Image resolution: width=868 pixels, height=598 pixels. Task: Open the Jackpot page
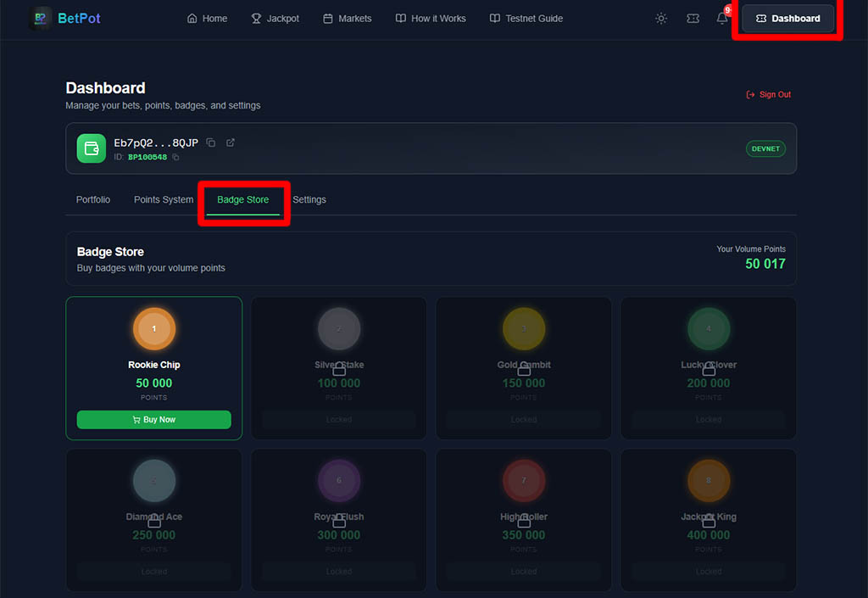pyautogui.click(x=275, y=19)
